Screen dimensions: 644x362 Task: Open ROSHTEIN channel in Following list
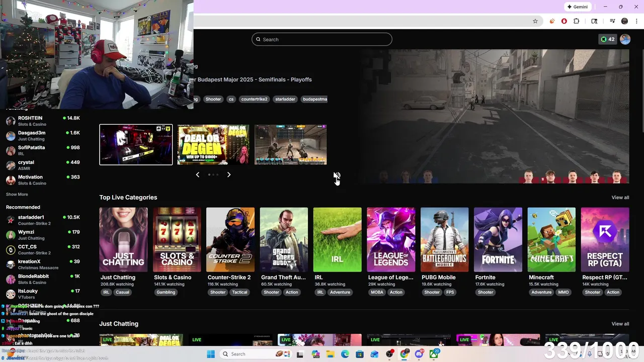pyautogui.click(x=43, y=121)
